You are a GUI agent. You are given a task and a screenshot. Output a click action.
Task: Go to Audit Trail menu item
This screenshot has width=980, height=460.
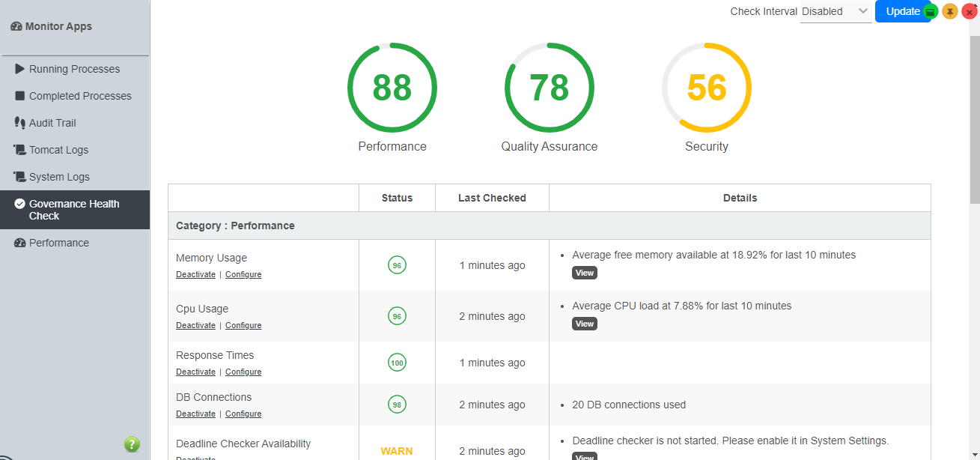point(52,123)
